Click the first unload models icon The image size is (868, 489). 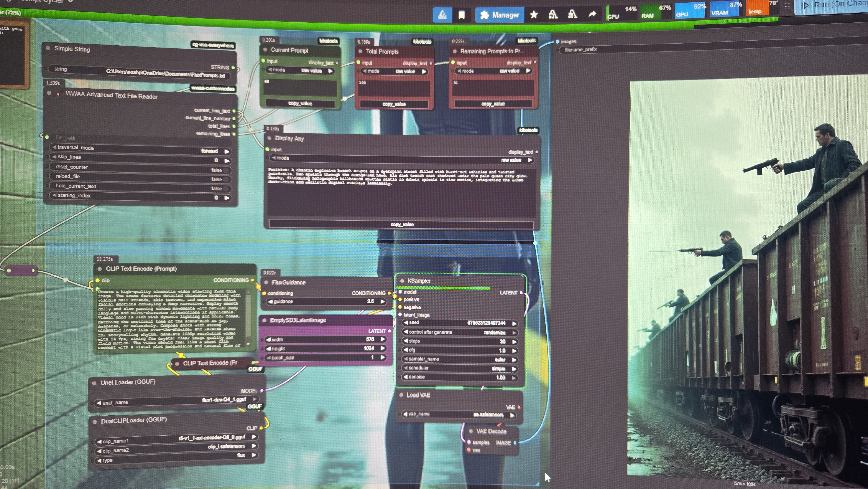553,15
